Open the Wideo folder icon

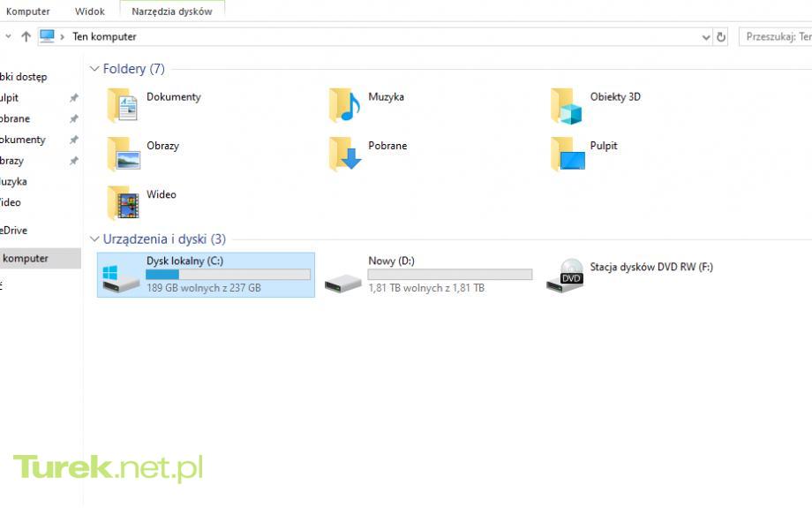point(123,202)
